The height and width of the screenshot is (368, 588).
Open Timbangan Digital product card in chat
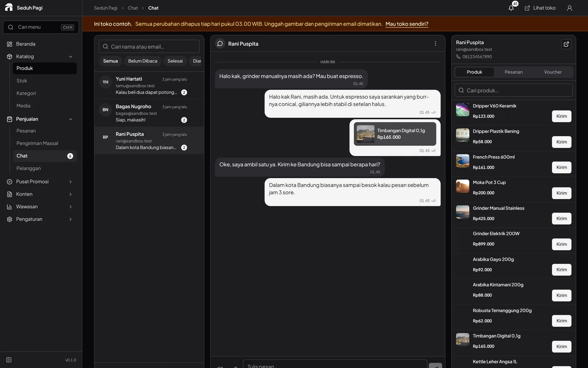point(395,134)
